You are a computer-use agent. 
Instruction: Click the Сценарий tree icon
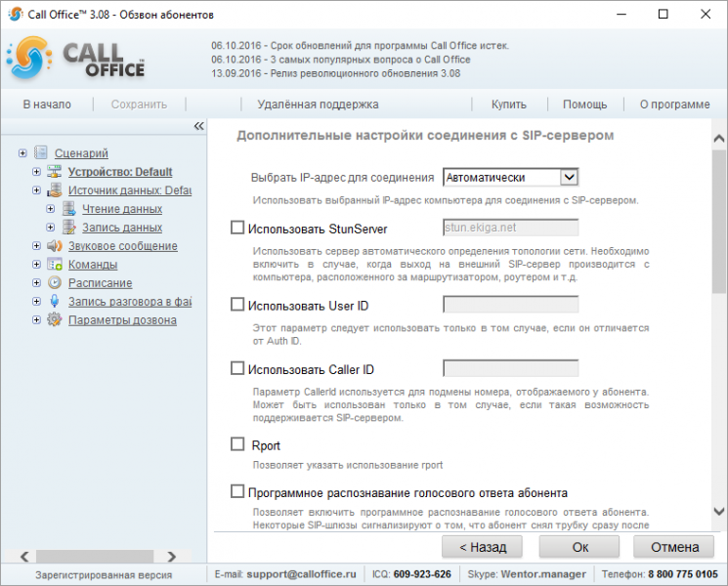41,152
